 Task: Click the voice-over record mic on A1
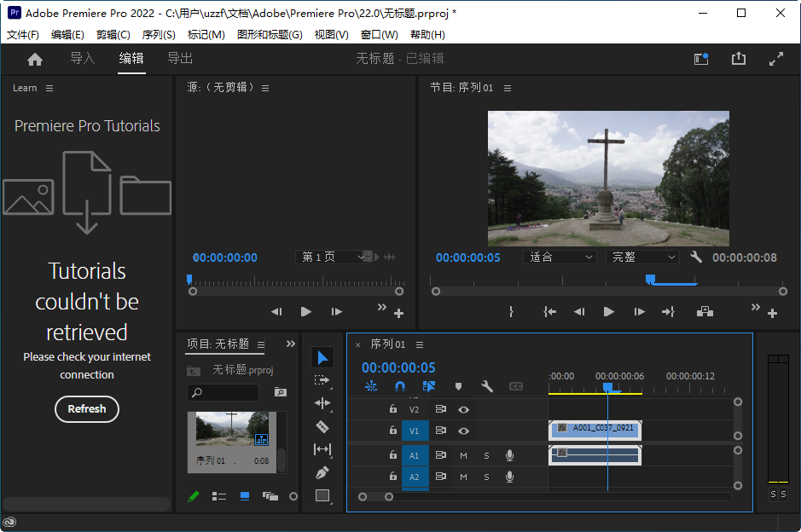point(510,455)
